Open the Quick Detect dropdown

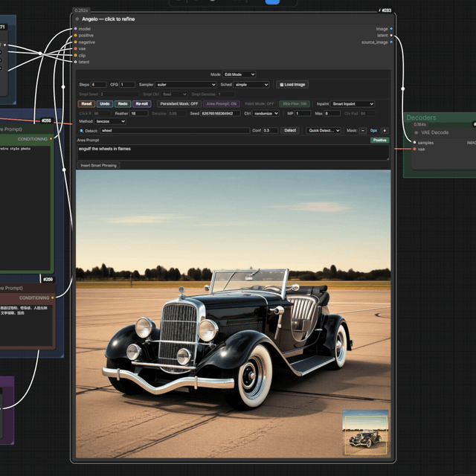pos(323,131)
